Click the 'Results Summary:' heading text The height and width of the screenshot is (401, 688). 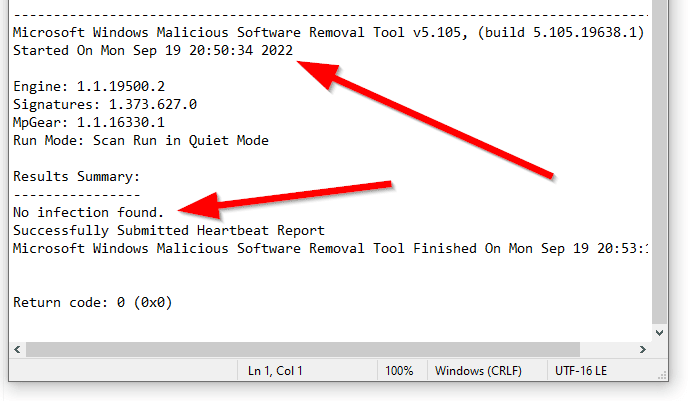[x=76, y=176]
